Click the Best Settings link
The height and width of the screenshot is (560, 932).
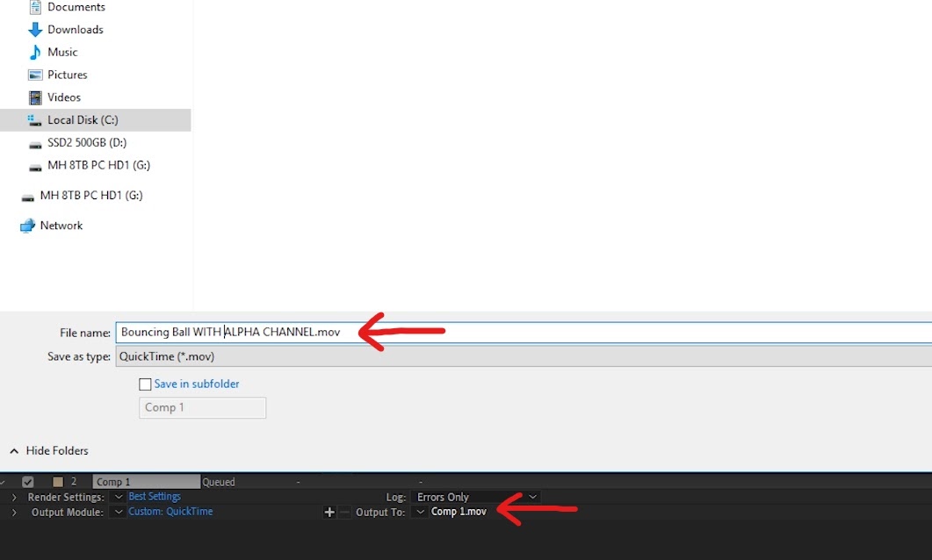click(x=155, y=497)
